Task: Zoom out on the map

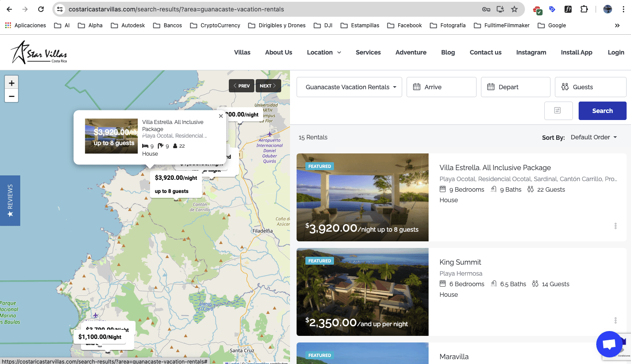Action: 11,96
